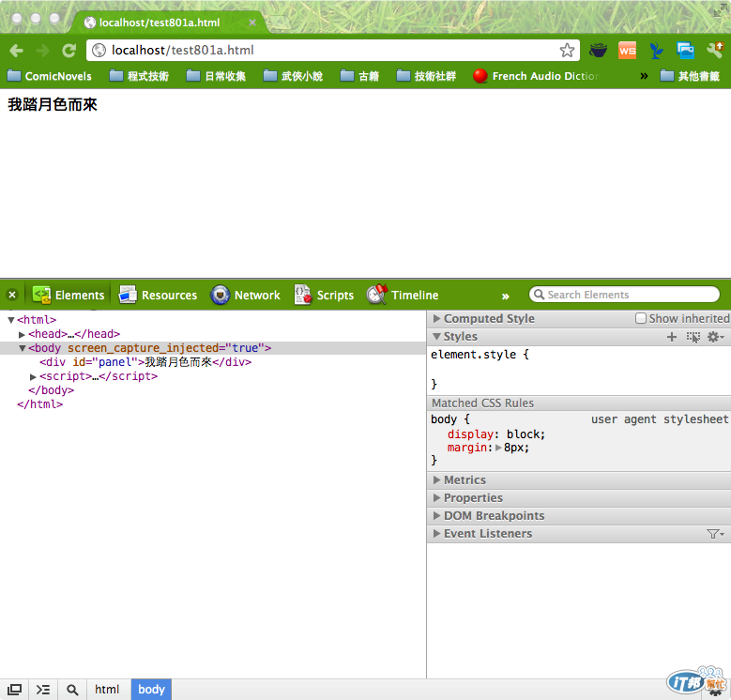Click the 我踏月色而來 page text
Image resolution: width=731 pixels, height=700 pixels.
pyautogui.click(x=53, y=104)
